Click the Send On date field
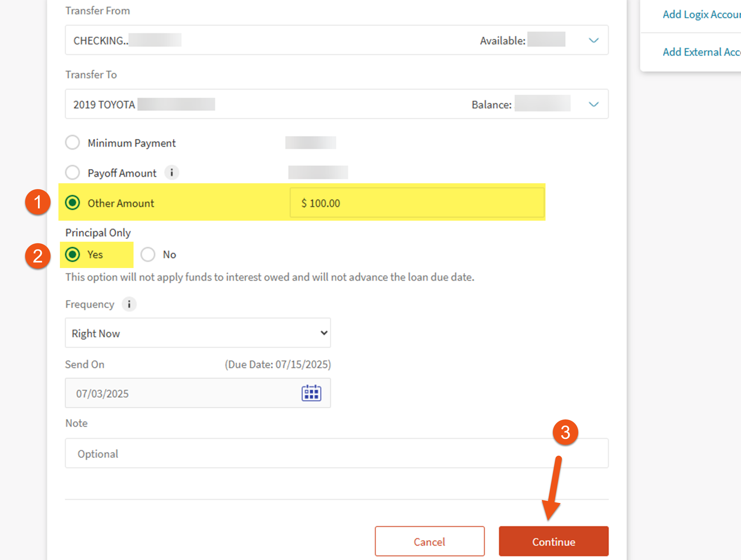Image resolution: width=741 pixels, height=560 pixels. point(181,393)
